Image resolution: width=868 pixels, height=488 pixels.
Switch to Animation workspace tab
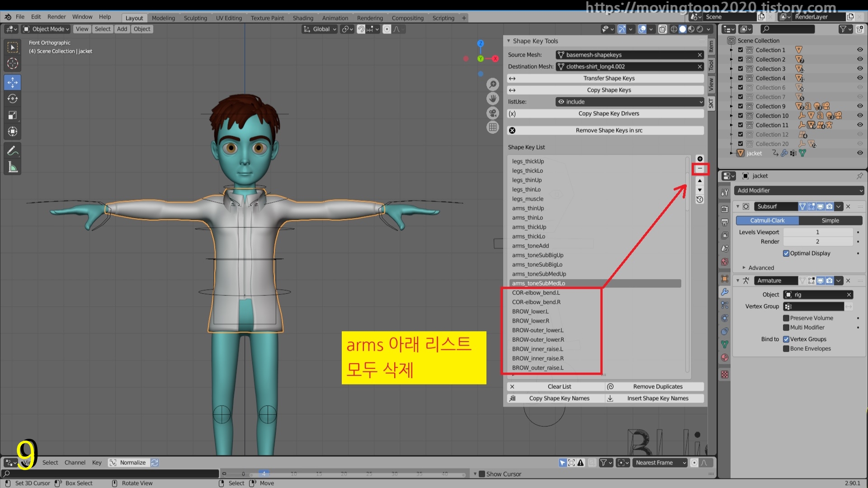pyautogui.click(x=335, y=18)
